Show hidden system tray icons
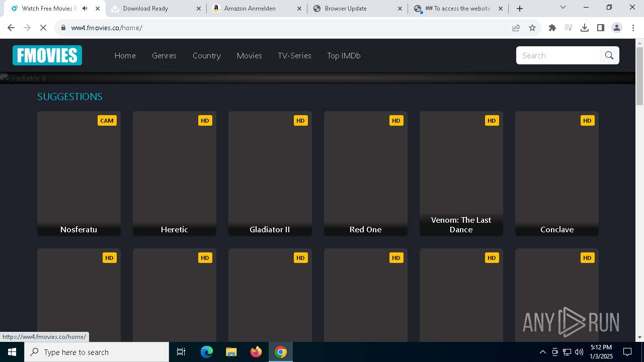The image size is (644, 362). [542, 352]
